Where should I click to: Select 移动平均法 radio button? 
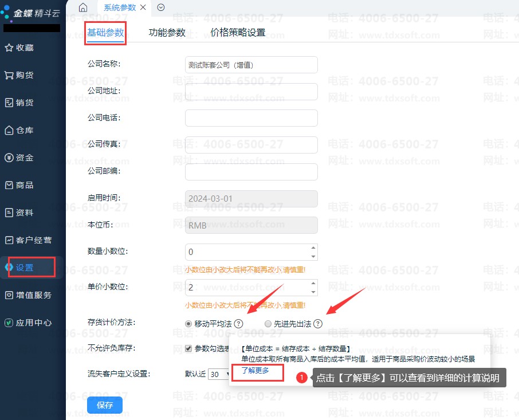click(x=188, y=324)
